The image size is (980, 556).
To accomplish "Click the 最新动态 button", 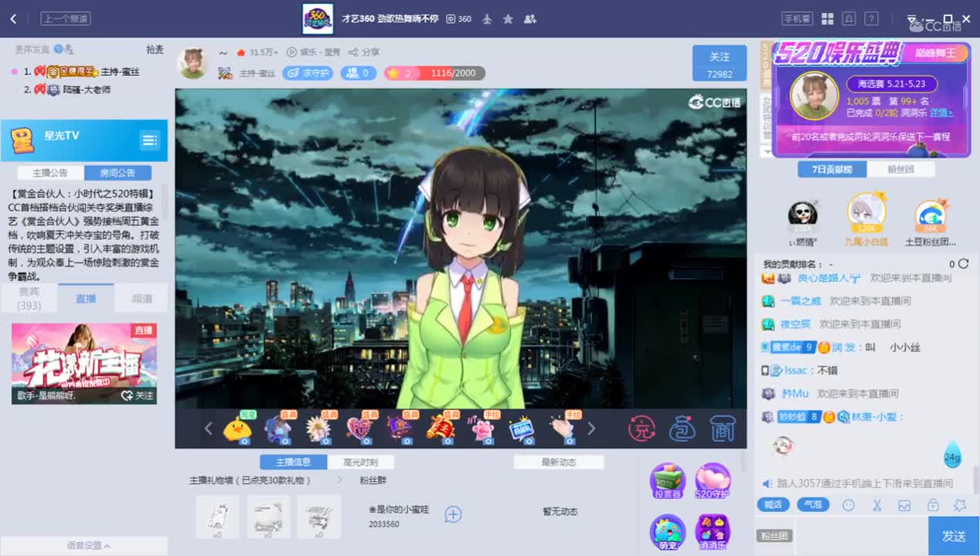I will (559, 462).
